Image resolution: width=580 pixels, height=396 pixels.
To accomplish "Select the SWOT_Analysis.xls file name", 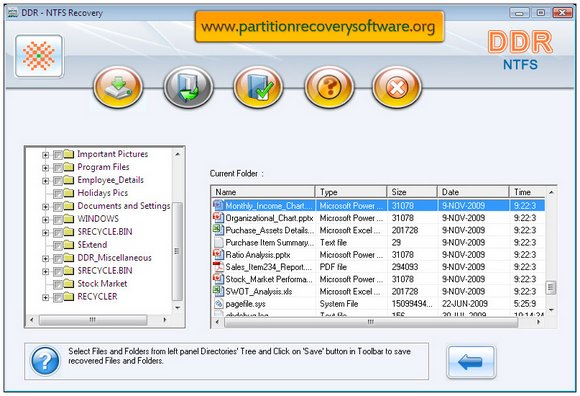I will point(259,291).
